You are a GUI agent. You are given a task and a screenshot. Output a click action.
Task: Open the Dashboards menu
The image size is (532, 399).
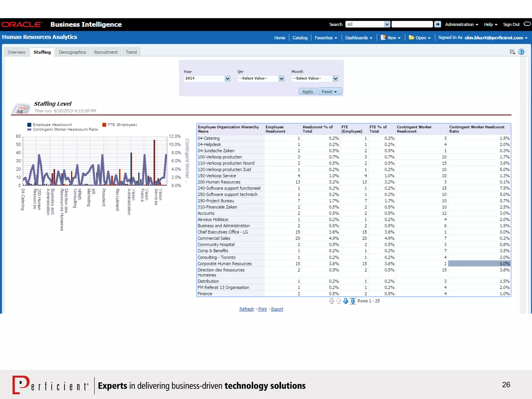tap(358, 38)
